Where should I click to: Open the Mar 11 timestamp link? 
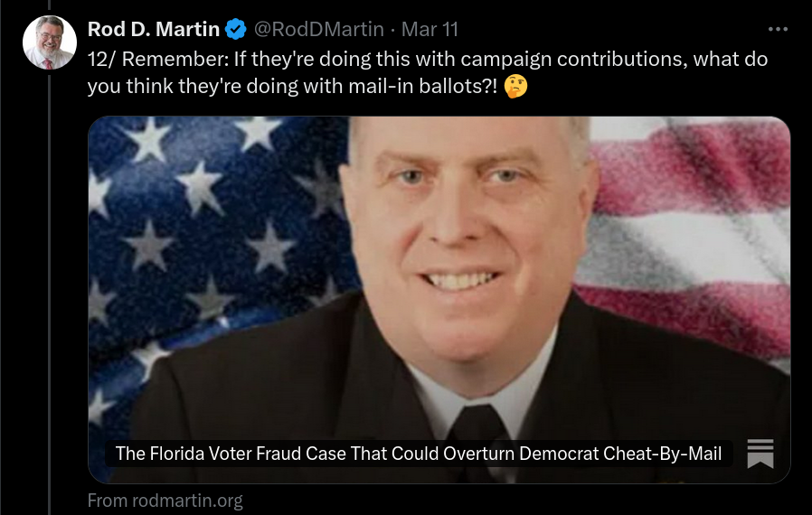(x=430, y=29)
